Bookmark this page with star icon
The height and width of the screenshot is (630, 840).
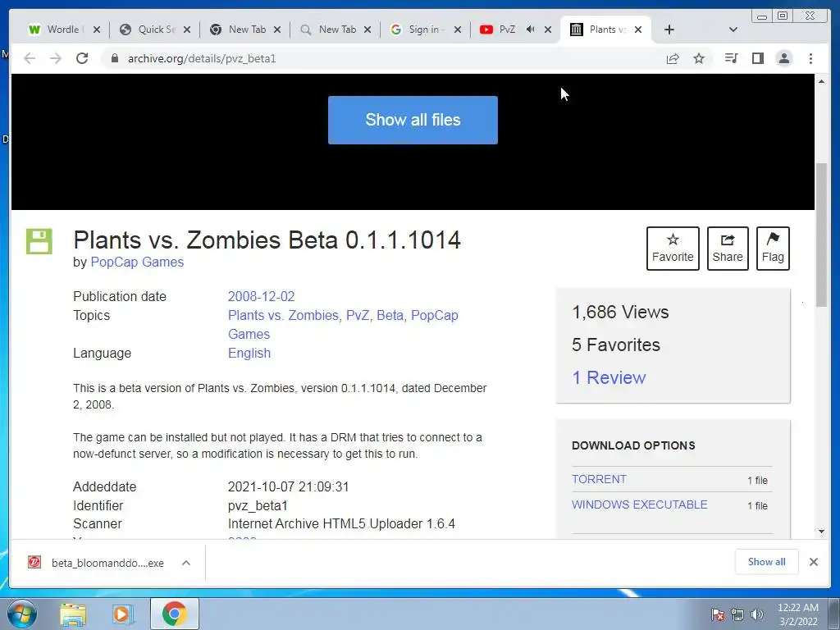(699, 58)
